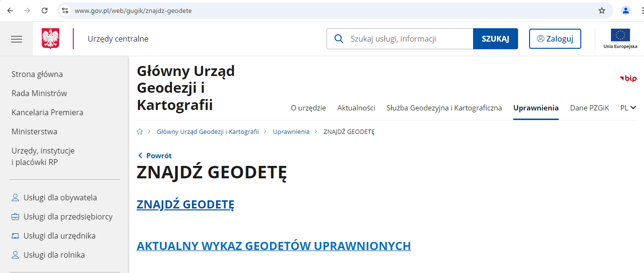This screenshot has width=644, height=273.
Task: Expand the PL language dropdown
Action: pyautogui.click(x=628, y=108)
